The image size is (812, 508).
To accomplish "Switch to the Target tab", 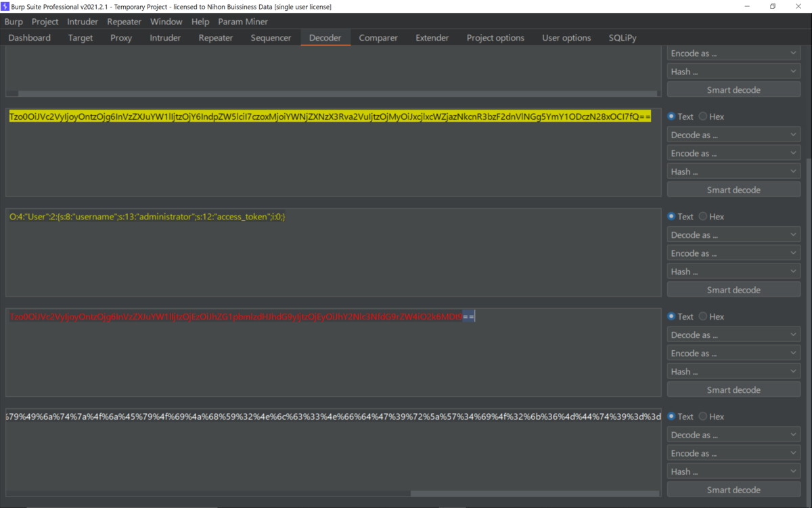I will [81, 38].
